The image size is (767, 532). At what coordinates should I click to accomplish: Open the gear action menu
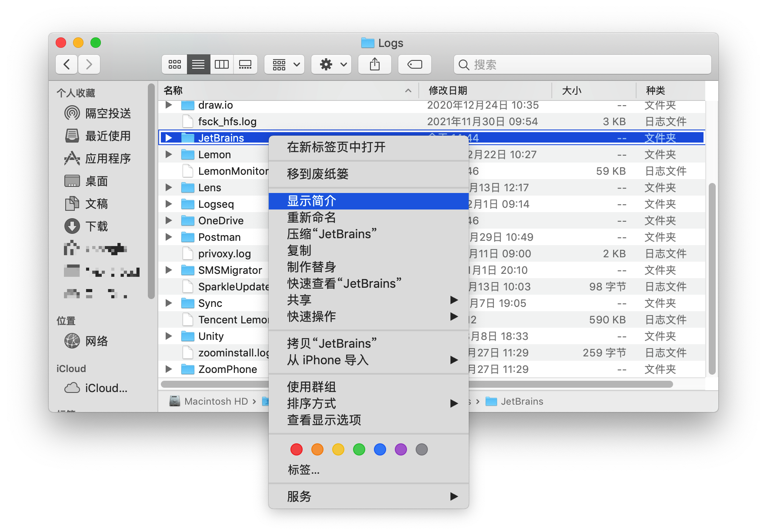(x=331, y=64)
